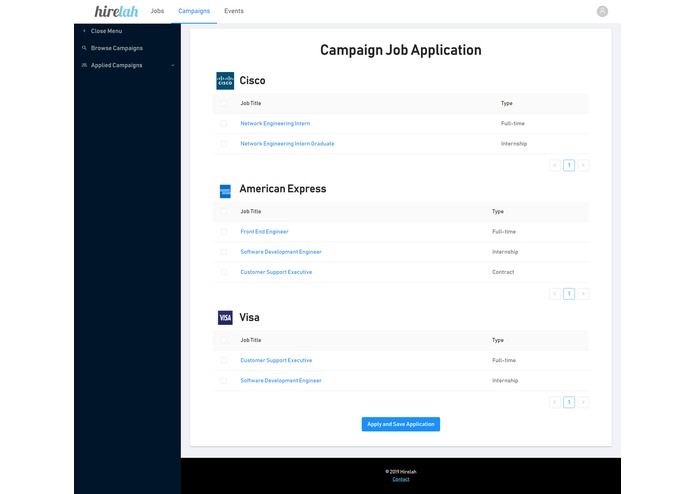Click the American Express logo
695x494 pixels.
tap(225, 191)
